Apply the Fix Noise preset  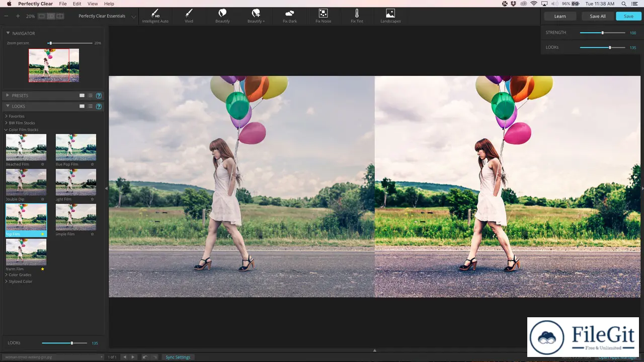[323, 16]
